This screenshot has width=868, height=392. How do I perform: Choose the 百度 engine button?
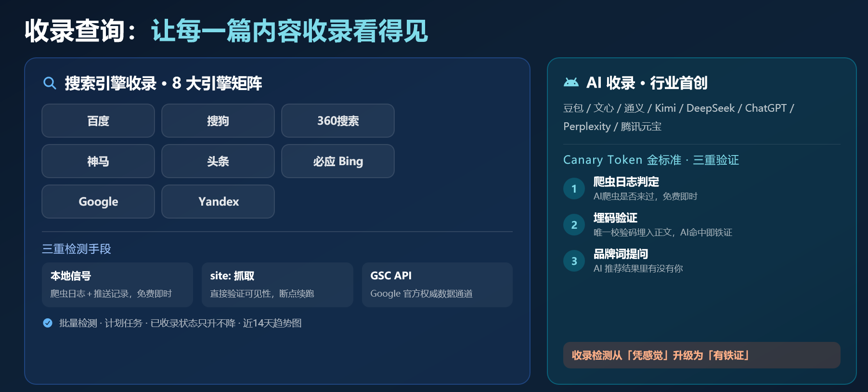coord(98,121)
